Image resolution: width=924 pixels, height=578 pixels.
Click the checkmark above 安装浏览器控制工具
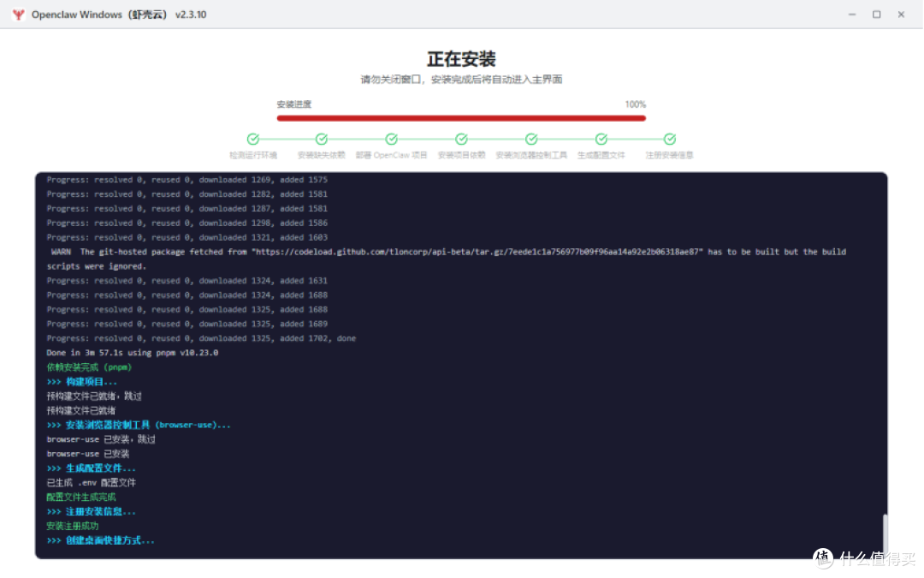pos(531,140)
